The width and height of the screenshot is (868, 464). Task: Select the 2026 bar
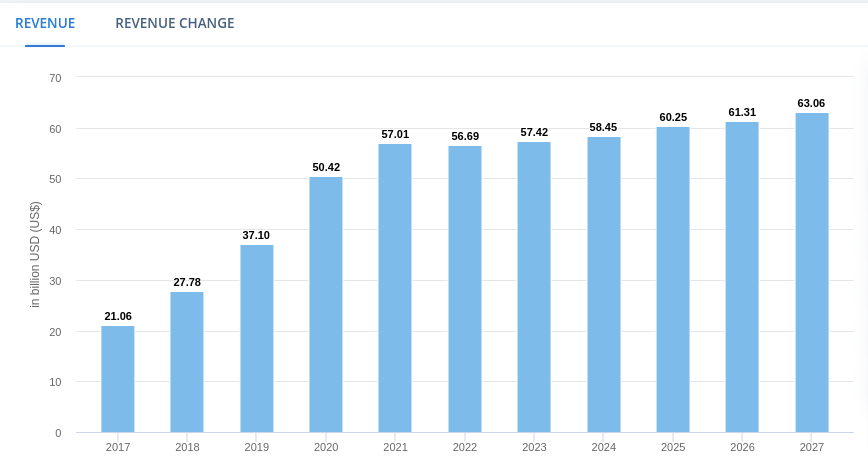742,277
